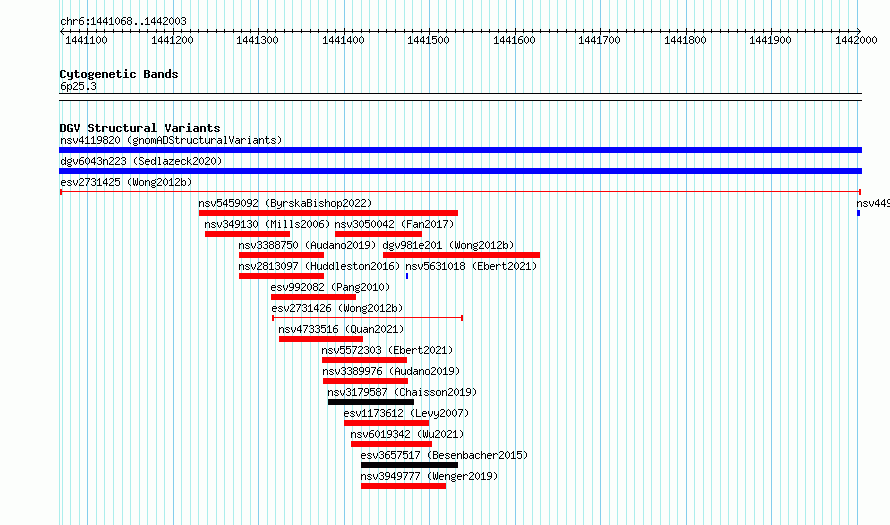Click the nsv349130 Mills2006 red bar
This screenshot has height=525, width=890.
click(247, 234)
